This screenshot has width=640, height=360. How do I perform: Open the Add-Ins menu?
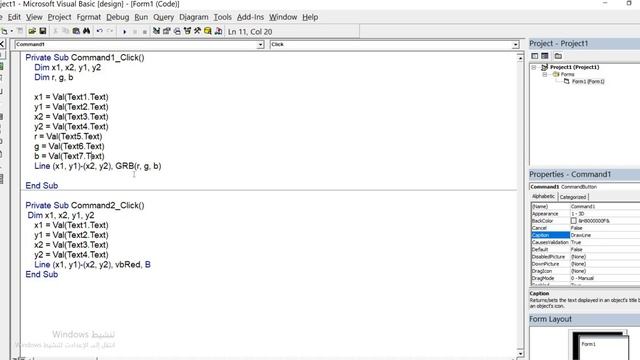(250, 17)
